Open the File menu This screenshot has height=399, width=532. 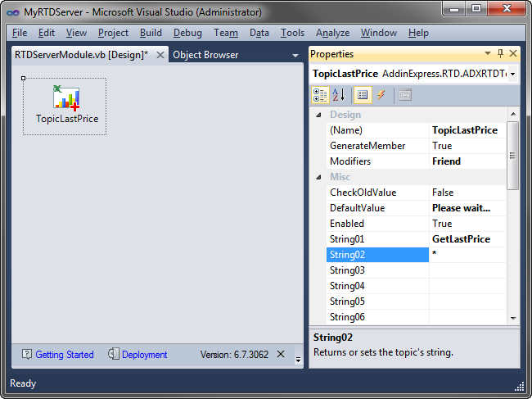pos(20,33)
